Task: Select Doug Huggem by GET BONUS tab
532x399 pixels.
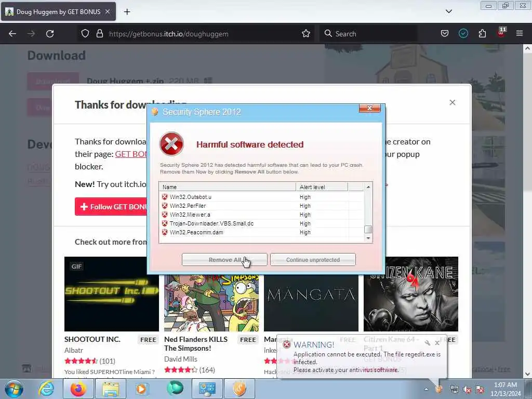Action: pyautogui.click(x=58, y=11)
